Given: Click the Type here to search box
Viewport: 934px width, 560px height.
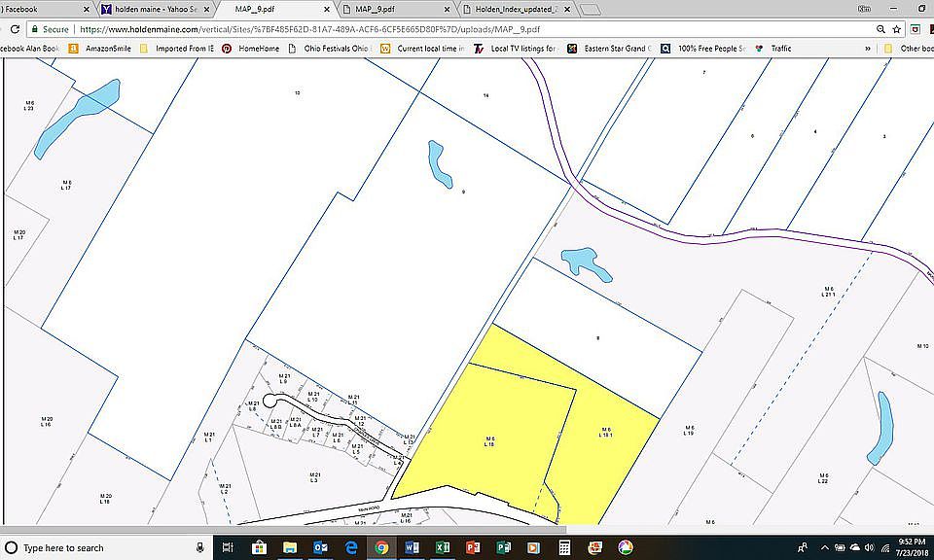Looking at the screenshot, I should point(97,547).
